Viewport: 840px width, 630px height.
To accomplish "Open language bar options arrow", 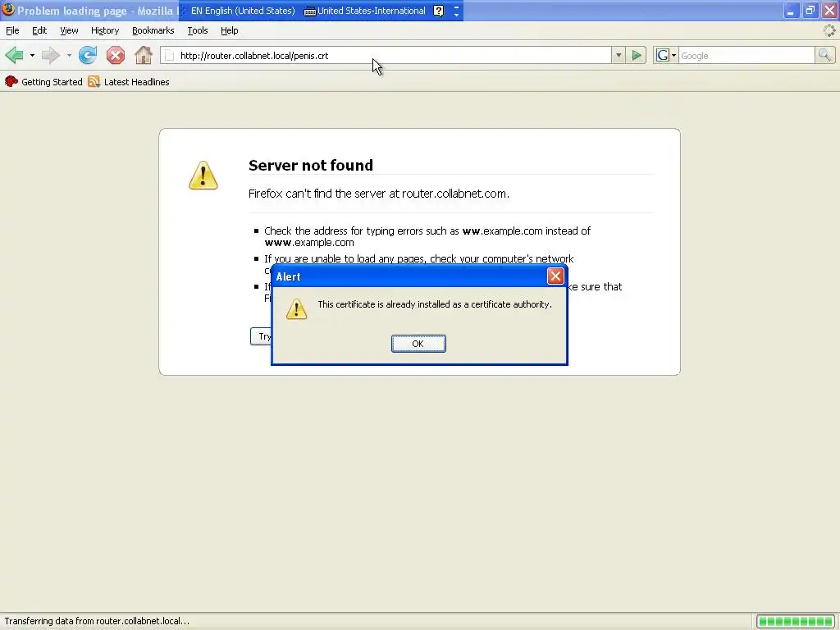I will 456,14.
